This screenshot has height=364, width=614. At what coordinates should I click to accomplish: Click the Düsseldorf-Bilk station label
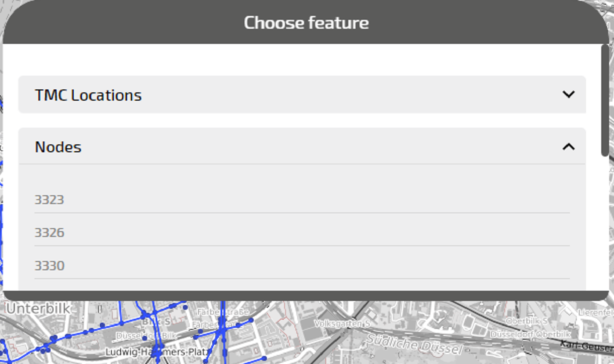coord(146,336)
